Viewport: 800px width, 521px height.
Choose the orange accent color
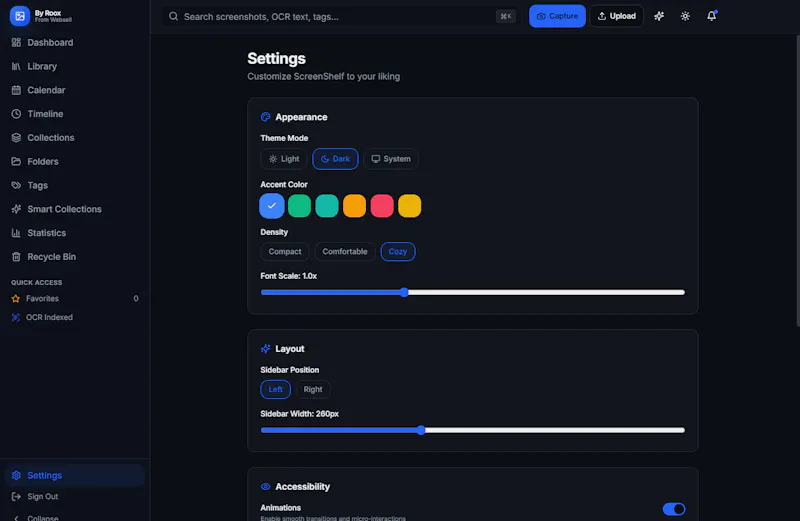[355, 206]
